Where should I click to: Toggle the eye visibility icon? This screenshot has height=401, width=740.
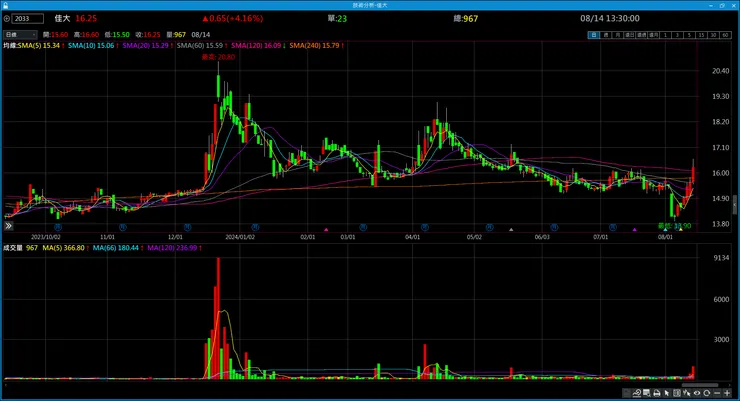click(697, 393)
